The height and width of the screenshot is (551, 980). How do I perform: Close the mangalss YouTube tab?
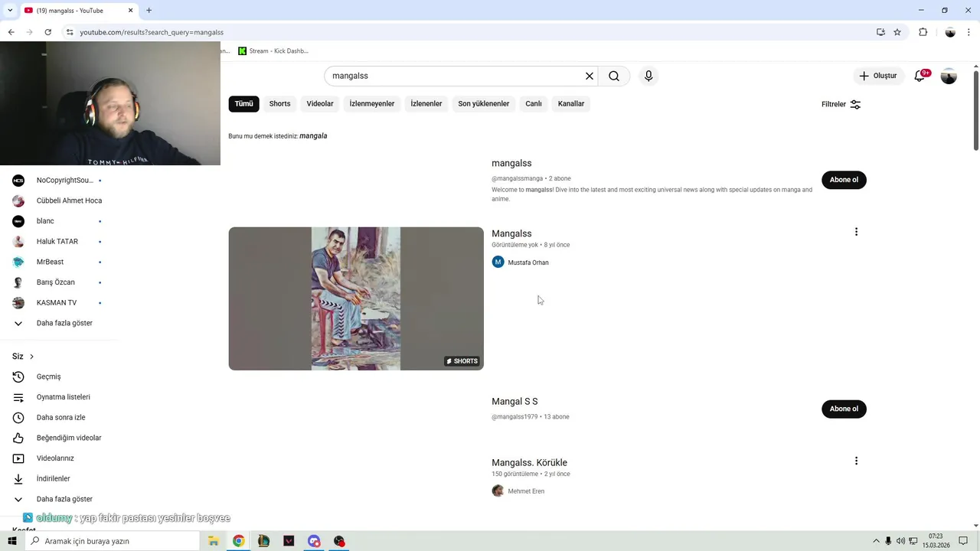coord(130,10)
